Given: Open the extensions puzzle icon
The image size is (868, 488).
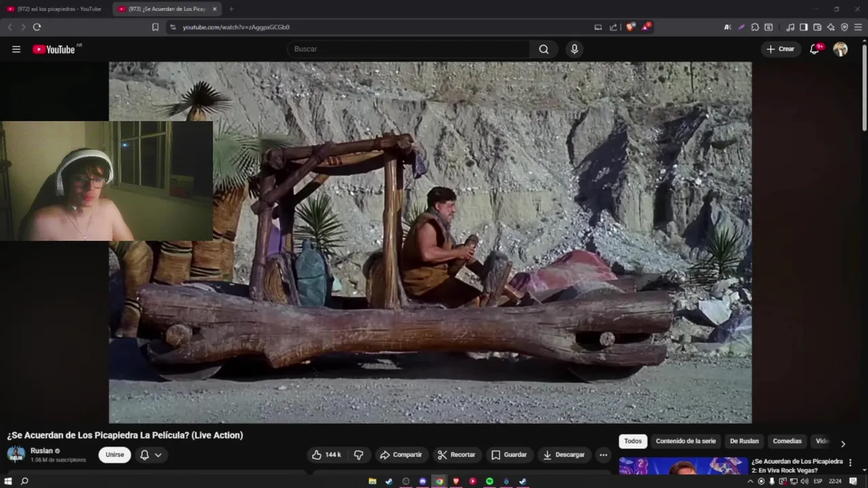Looking at the screenshot, I should pos(755,27).
